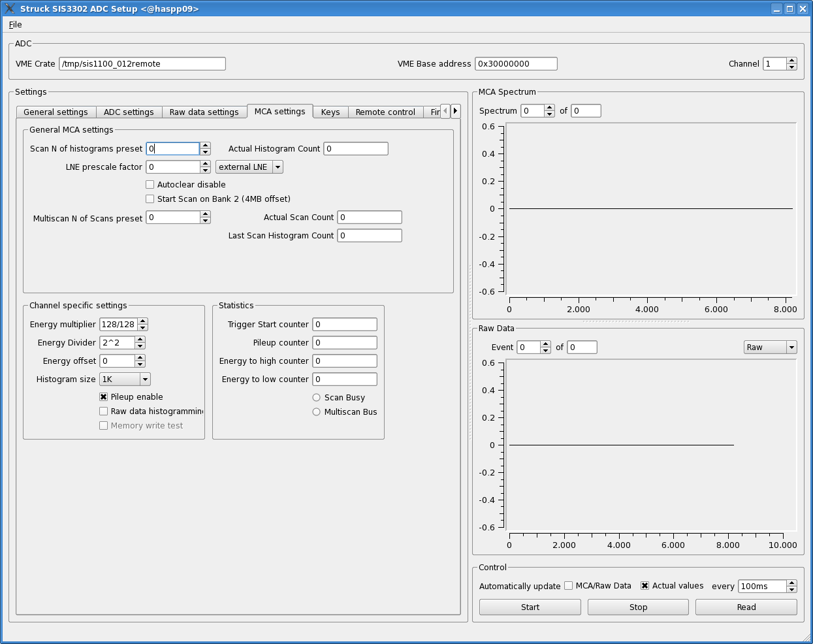Switch to the Keys tab
This screenshot has height=644, width=813.
click(330, 112)
